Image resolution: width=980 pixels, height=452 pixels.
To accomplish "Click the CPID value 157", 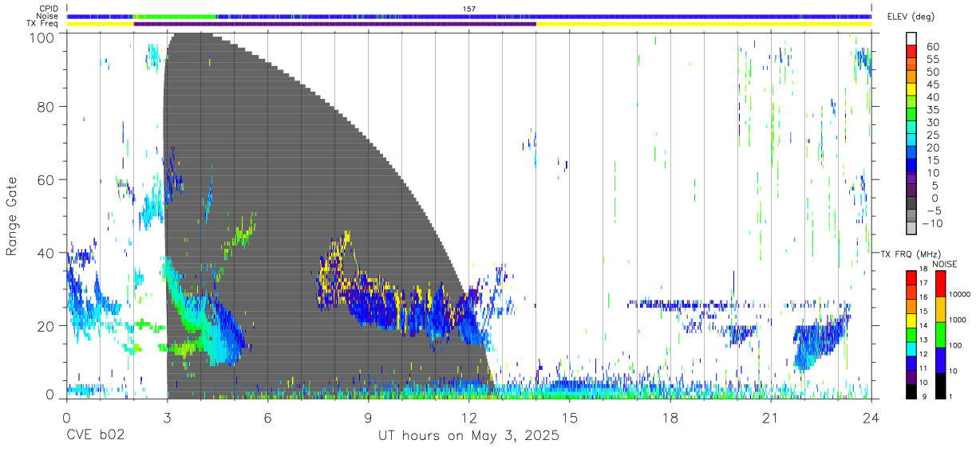I will 469,8.
